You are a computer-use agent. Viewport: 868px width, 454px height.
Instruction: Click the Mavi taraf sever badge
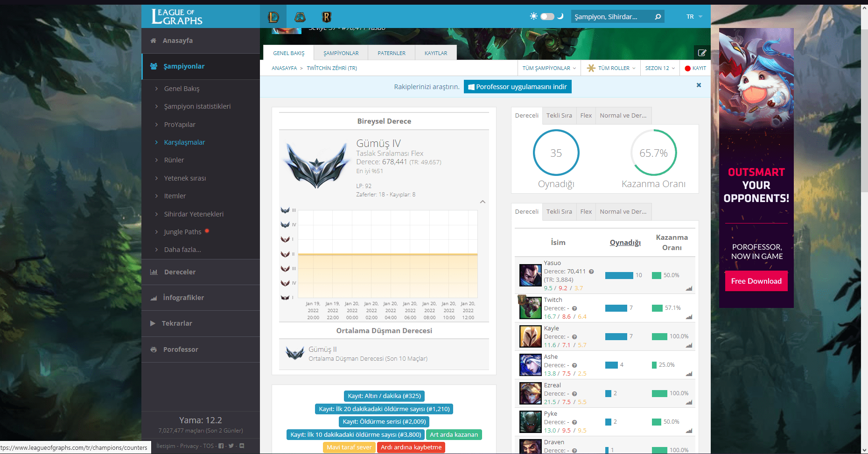[x=349, y=447]
